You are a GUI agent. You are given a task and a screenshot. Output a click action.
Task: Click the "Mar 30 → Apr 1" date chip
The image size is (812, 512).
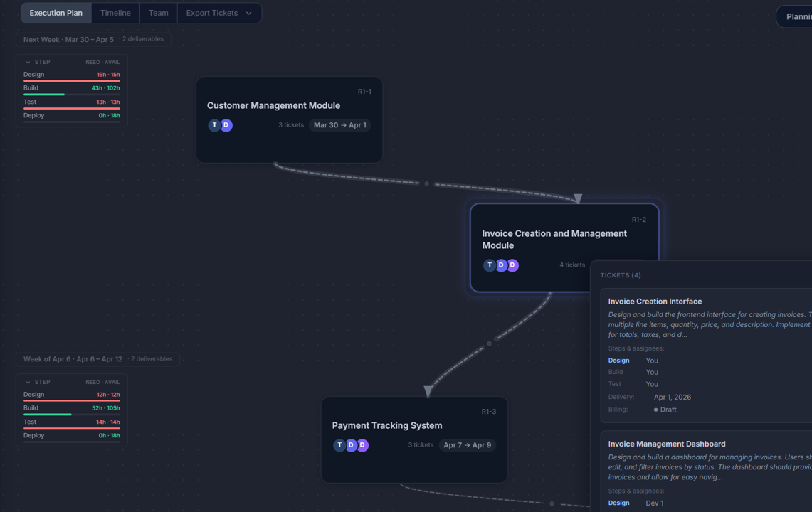click(339, 125)
